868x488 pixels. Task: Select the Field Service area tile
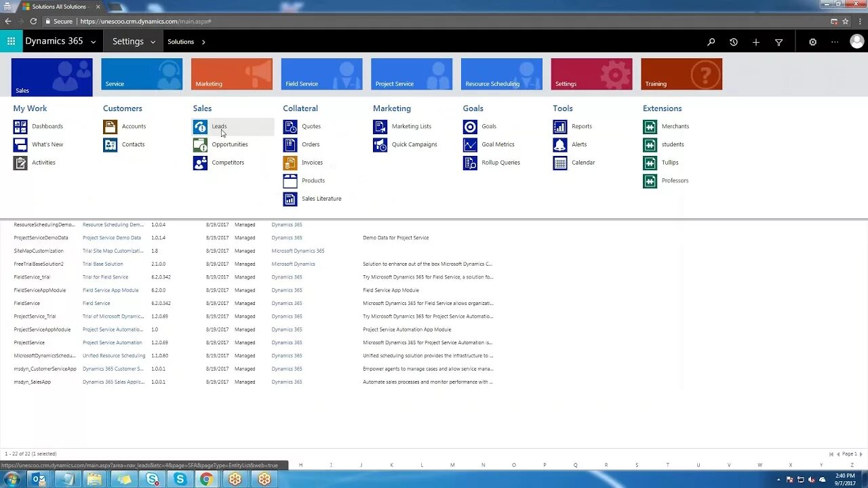(x=322, y=75)
